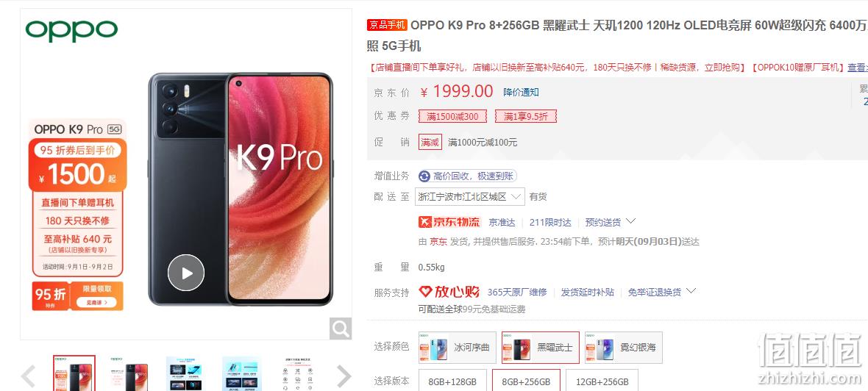Choose the 8GB+128GB version
The width and height of the screenshot is (868, 391).
point(452,381)
